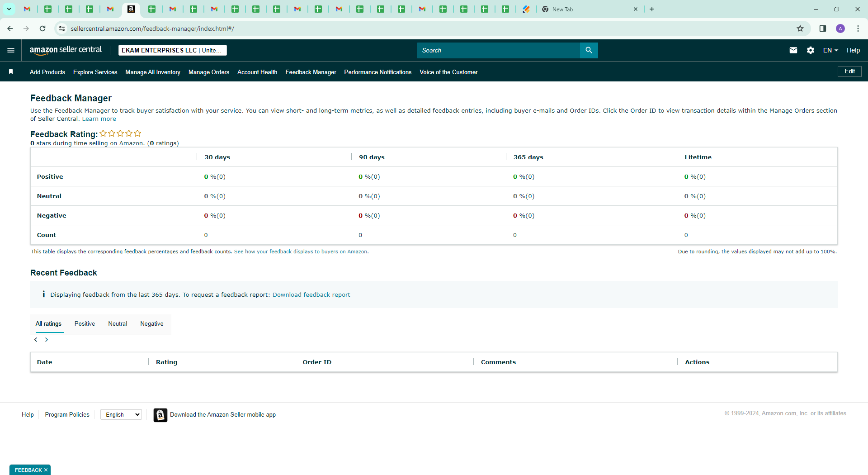Click the Negative row label
The width and height of the screenshot is (868, 475).
(52, 216)
